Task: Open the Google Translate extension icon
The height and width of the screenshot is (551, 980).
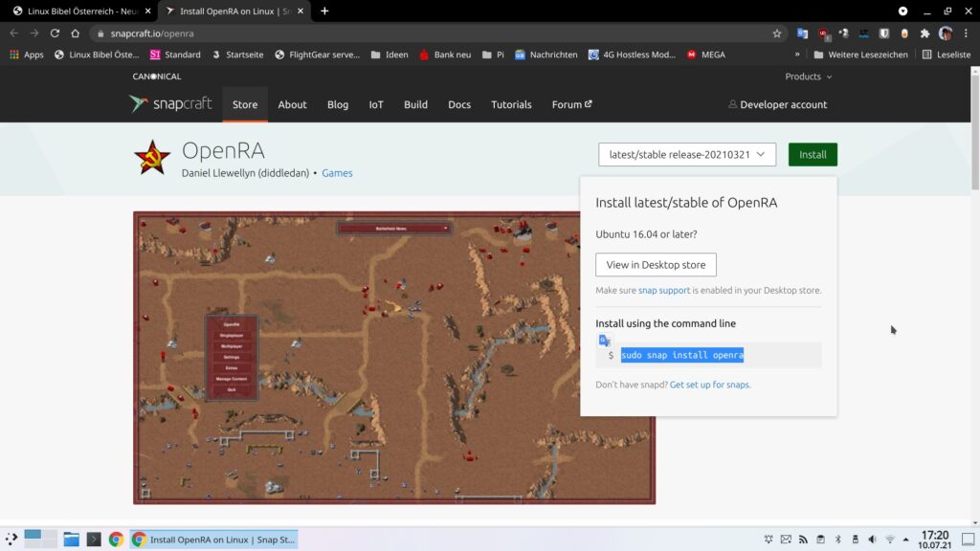Action: [x=803, y=33]
